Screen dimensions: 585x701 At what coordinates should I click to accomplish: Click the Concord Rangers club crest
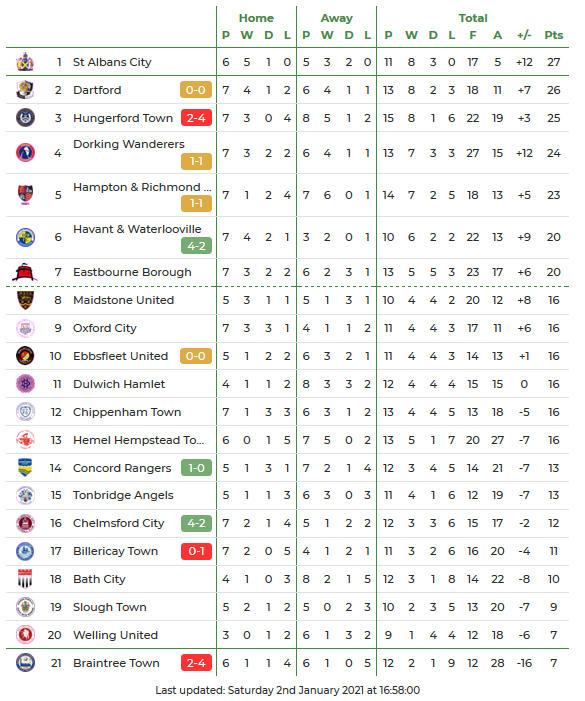(25, 468)
